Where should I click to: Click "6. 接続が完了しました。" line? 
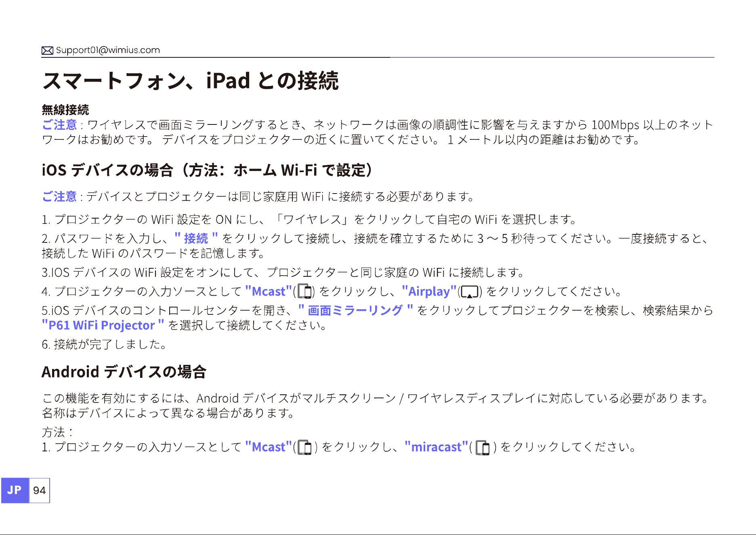pyautogui.click(x=104, y=344)
